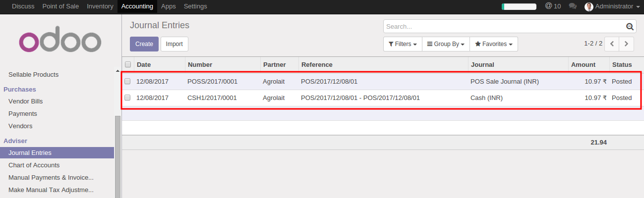Image resolution: width=644 pixels, height=198 pixels.
Task: Open the Favorites dropdown
Action: 494,44
